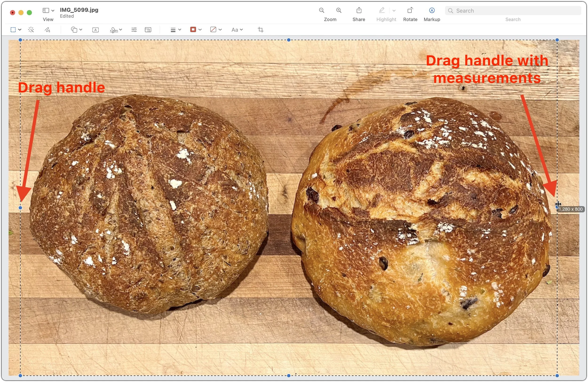Select the Instant Alpha magic wand tool

(31, 30)
